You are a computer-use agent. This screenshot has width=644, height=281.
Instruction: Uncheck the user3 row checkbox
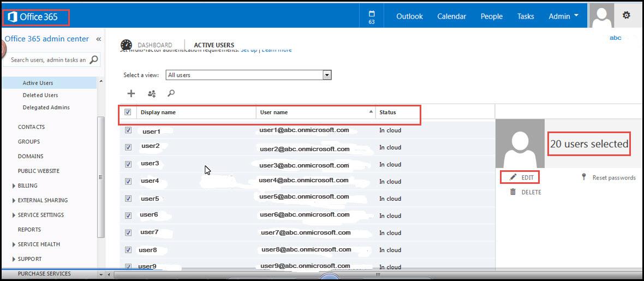128,164
